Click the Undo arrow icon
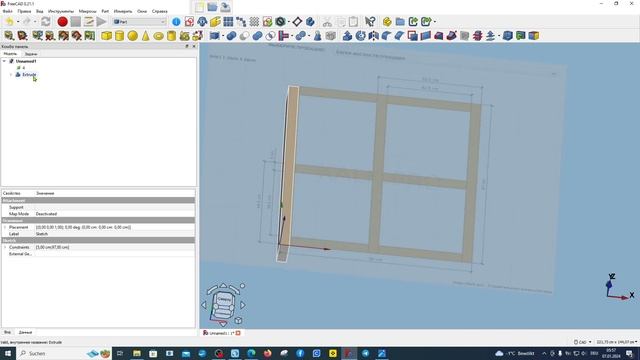This screenshot has height=360, width=640. 9,22
